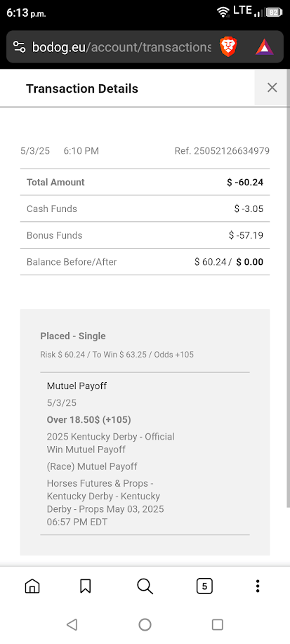This screenshot has width=290, height=644.
Task: Tap Android recent apps square button
Action: coord(217,625)
